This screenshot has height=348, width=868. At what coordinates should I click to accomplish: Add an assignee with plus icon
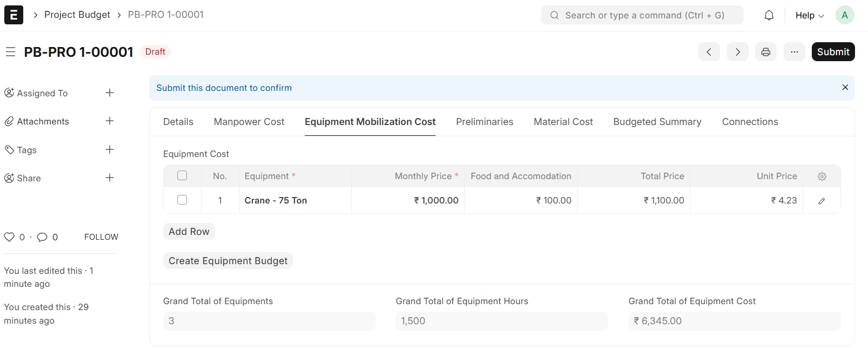(x=110, y=93)
